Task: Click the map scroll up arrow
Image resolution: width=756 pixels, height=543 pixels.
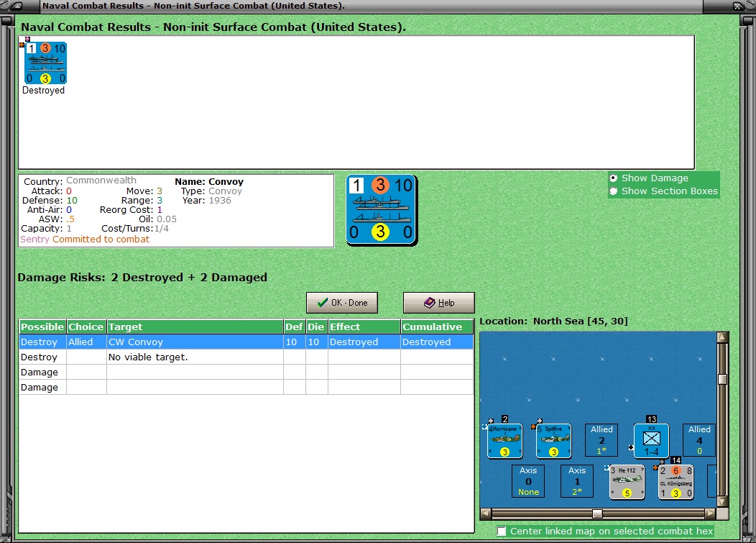Action: pyautogui.click(x=722, y=337)
